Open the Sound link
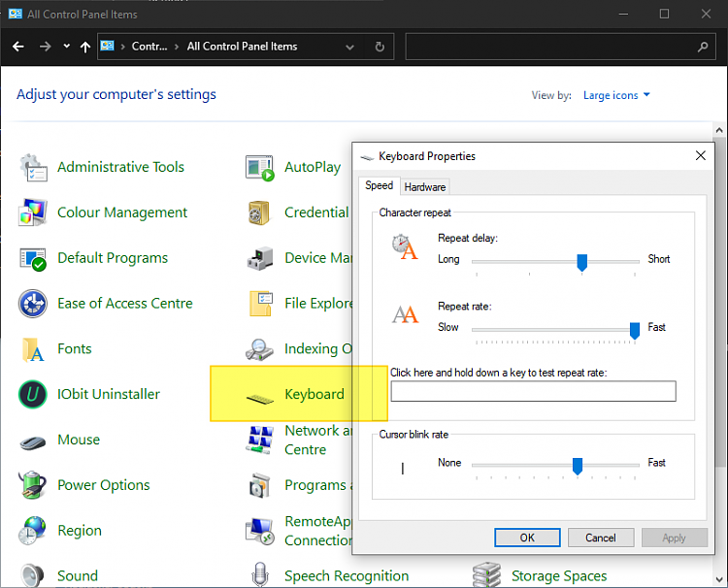This screenshot has width=728, height=588. click(x=78, y=576)
